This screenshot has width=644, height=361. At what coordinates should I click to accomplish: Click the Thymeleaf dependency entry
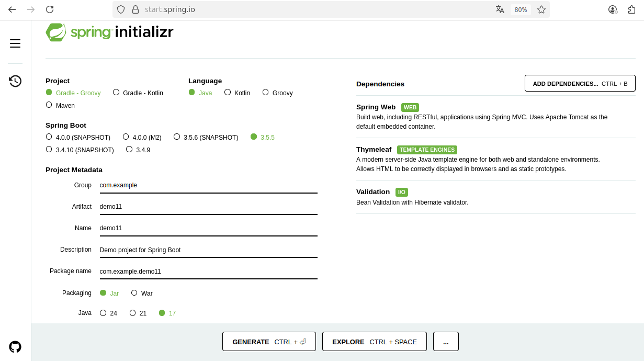[x=496, y=159]
